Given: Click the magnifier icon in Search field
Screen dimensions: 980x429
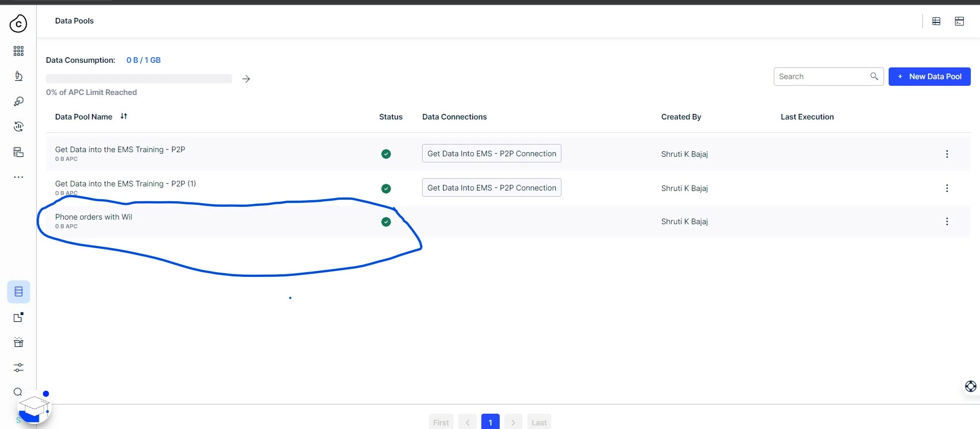Looking at the screenshot, I should pyautogui.click(x=874, y=76).
